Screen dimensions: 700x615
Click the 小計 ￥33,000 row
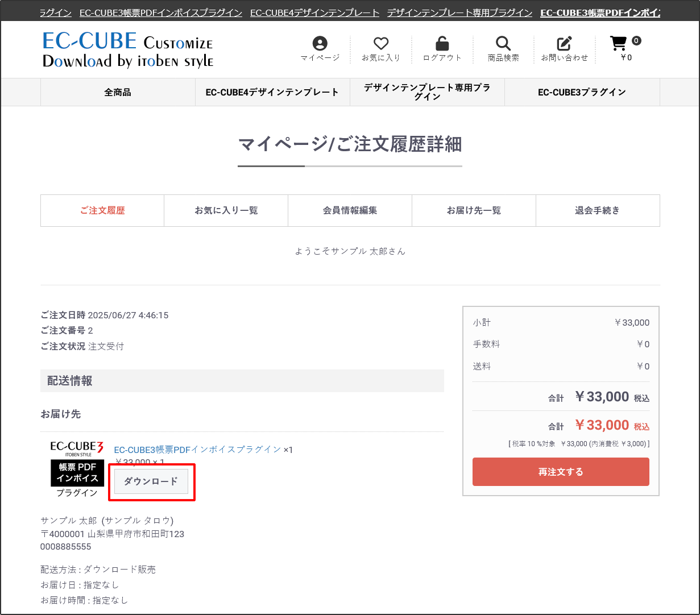[561, 322]
